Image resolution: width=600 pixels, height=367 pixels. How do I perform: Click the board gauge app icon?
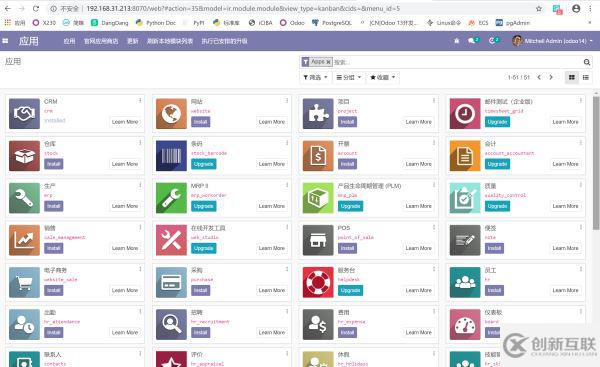coord(465,325)
